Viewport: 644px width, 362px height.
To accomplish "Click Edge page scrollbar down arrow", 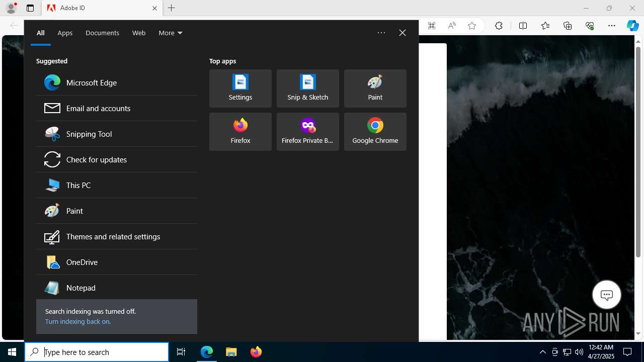I will (638, 333).
